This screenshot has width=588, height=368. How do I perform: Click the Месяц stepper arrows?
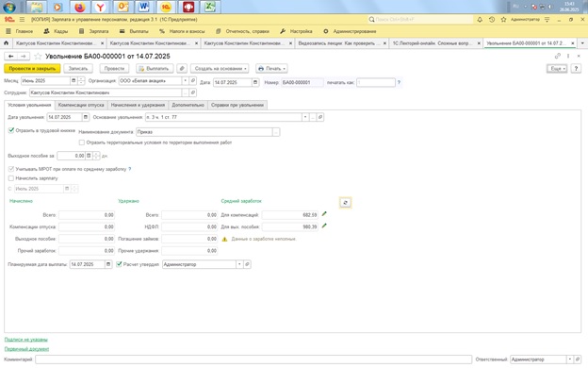tap(81, 81)
